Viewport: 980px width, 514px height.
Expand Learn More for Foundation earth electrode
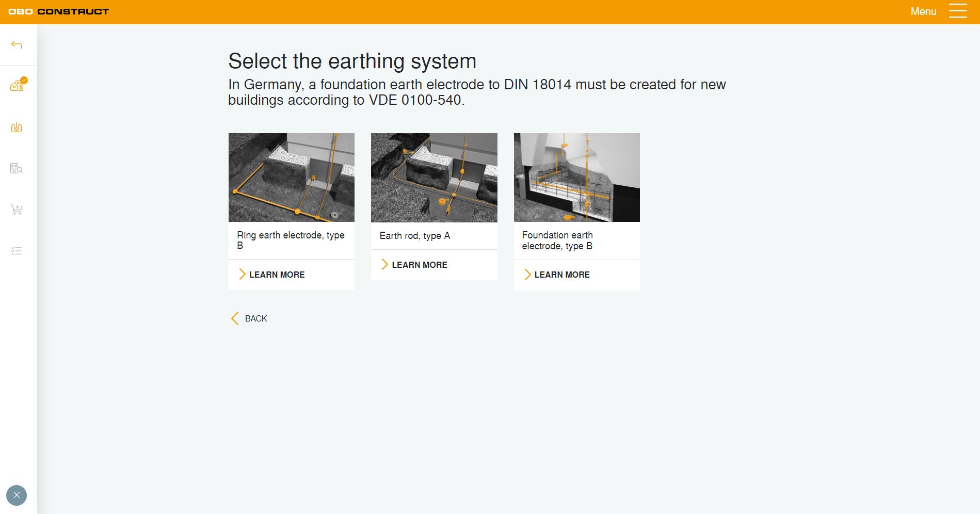coord(557,275)
